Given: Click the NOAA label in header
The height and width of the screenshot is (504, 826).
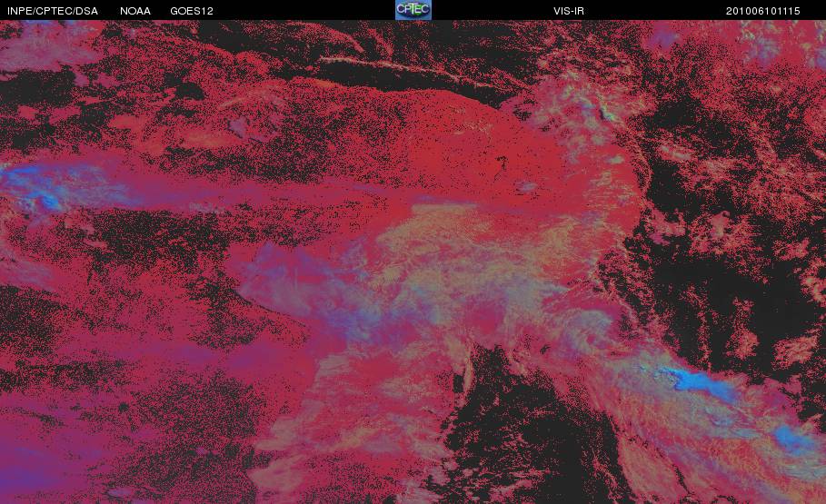Looking at the screenshot, I should click(x=134, y=11).
